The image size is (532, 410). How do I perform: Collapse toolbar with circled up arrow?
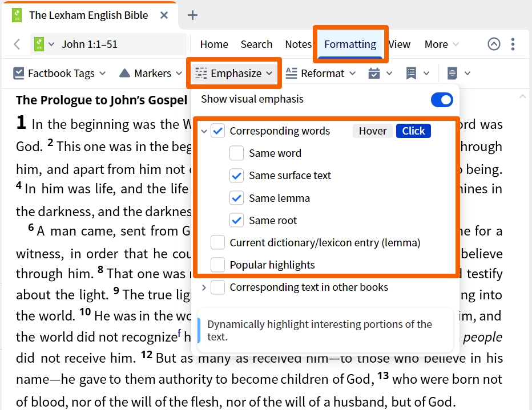point(494,44)
